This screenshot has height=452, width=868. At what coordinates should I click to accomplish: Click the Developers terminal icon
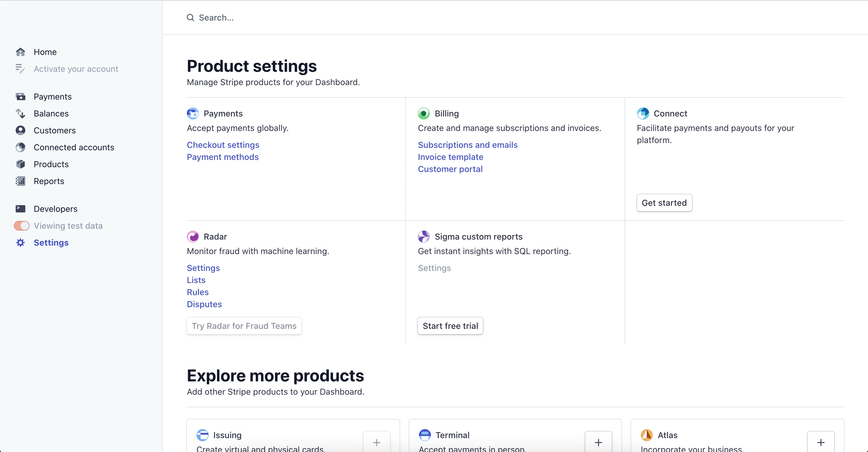(x=20, y=209)
